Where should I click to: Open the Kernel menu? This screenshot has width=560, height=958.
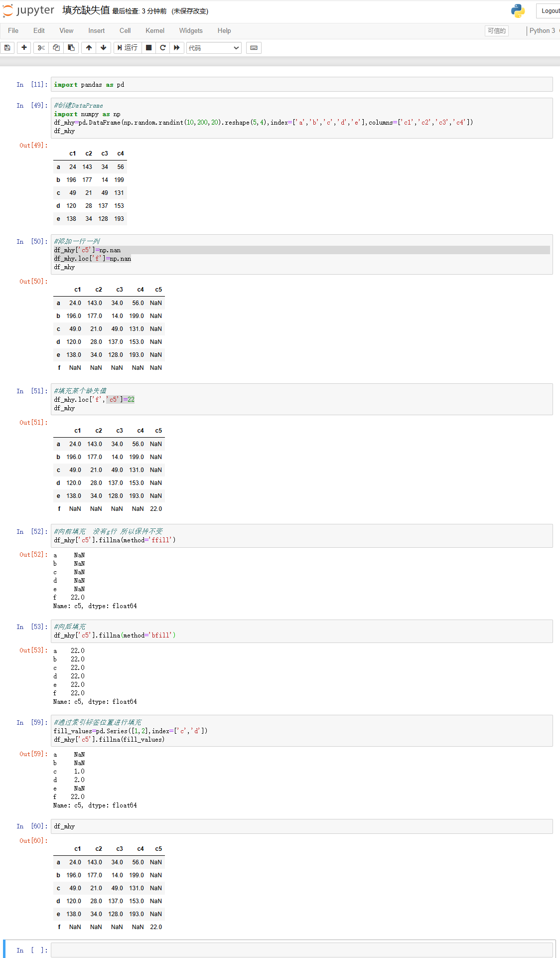click(x=155, y=31)
